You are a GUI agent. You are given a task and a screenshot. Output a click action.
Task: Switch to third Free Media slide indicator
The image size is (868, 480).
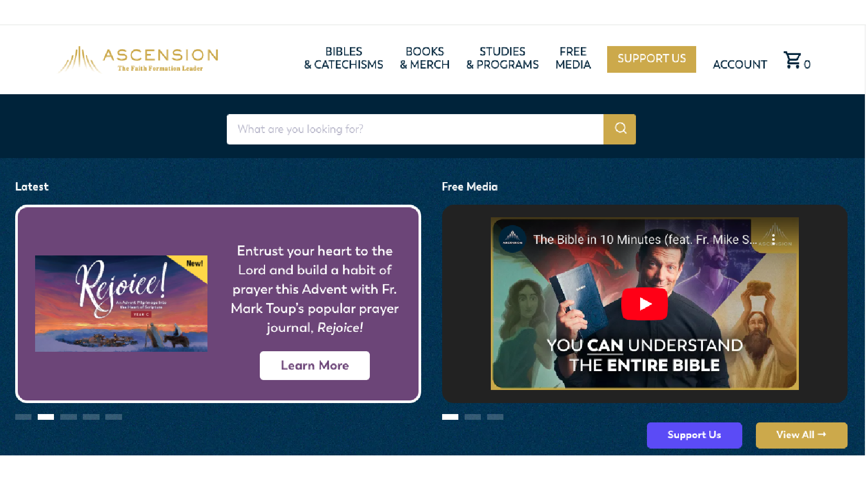click(x=495, y=417)
